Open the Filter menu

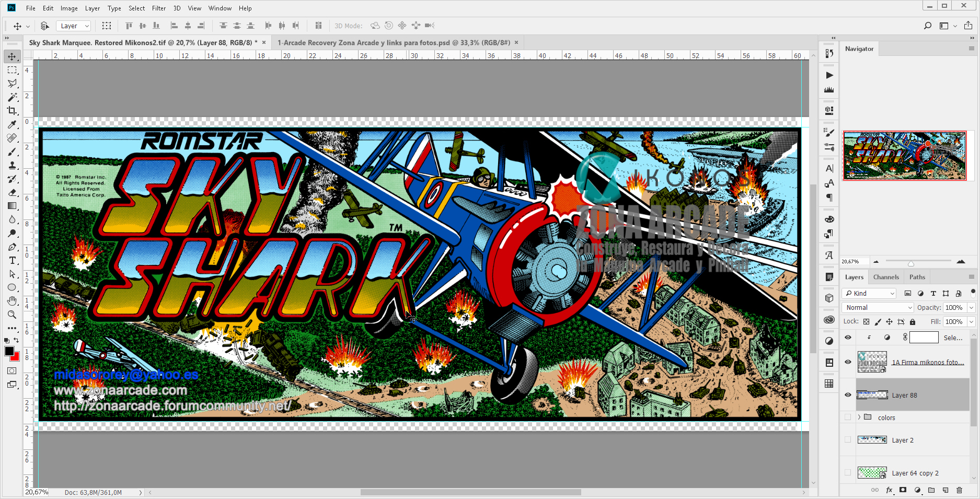pyautogui.click(x=159, y=8)
